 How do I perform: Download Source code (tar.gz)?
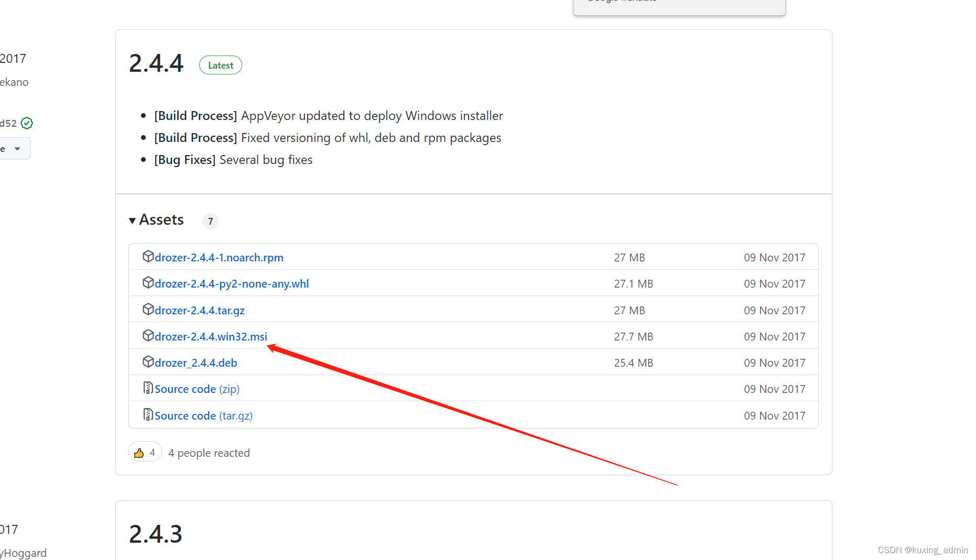(x=203, y=415)
